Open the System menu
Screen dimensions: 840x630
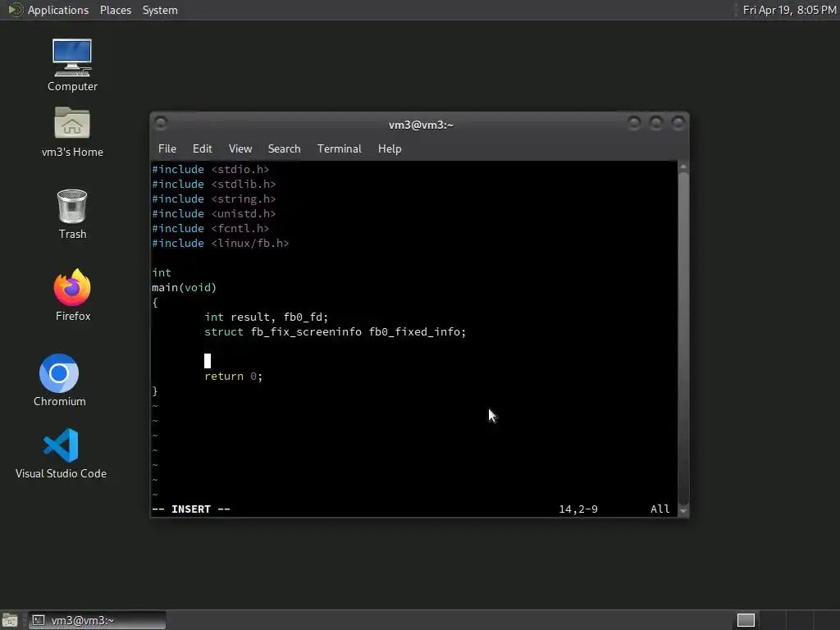click(x=160, y=10)
